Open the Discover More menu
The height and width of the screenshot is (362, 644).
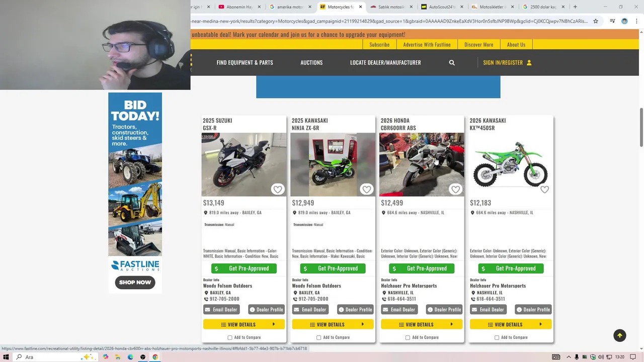tap(479, 45)
